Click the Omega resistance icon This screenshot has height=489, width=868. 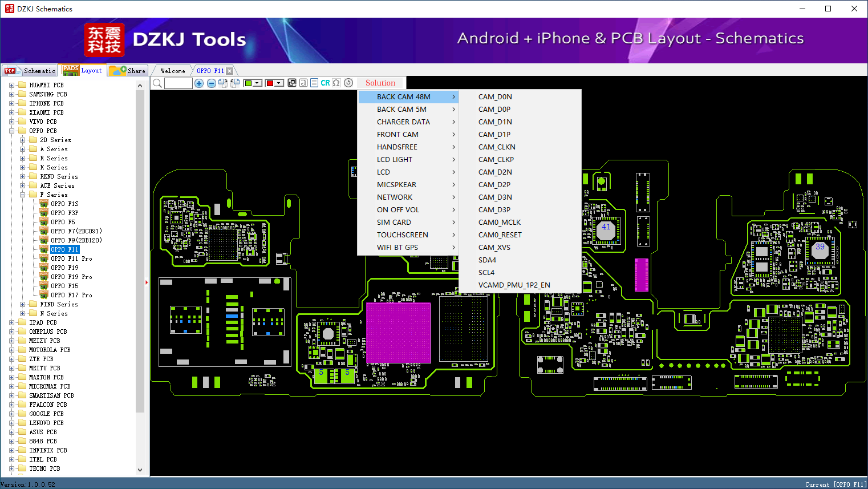pos(336,83)
